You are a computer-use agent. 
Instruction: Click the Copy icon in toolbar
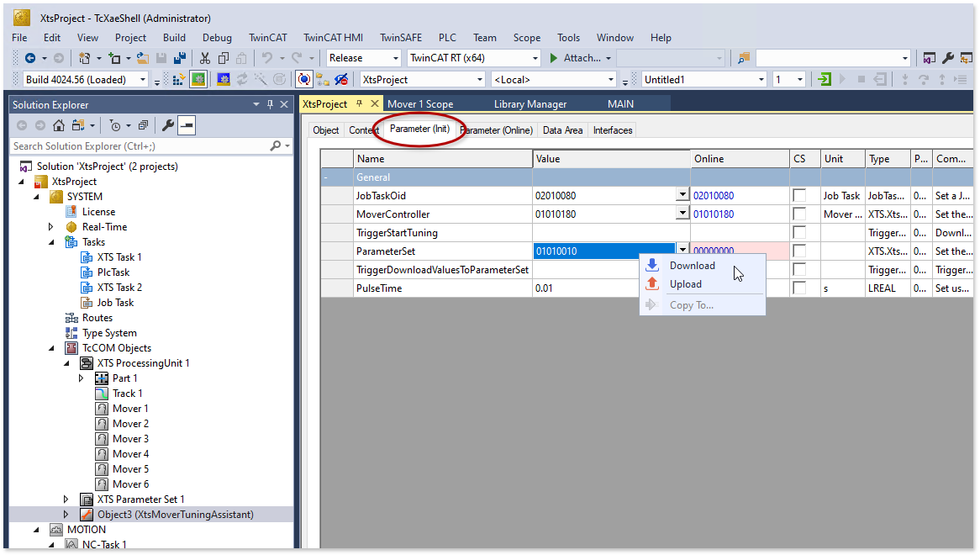(223, 58)
